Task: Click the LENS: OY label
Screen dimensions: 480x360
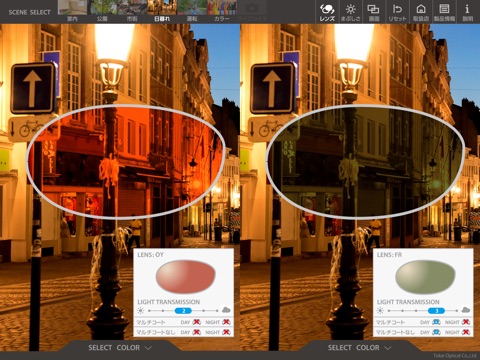Action: coord(151,255)
